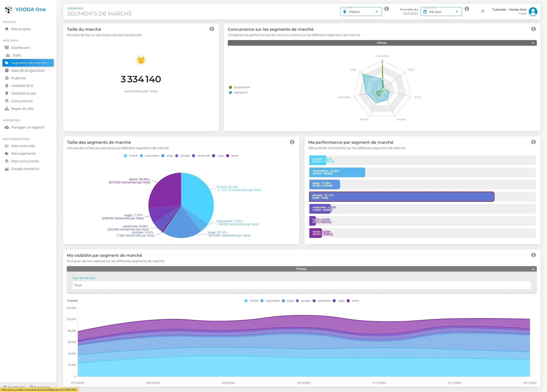The height and width of the screenshot is (392, 547).
Task: Open the Granularité Par jour dropdown
Action: (x=441, y=12)
